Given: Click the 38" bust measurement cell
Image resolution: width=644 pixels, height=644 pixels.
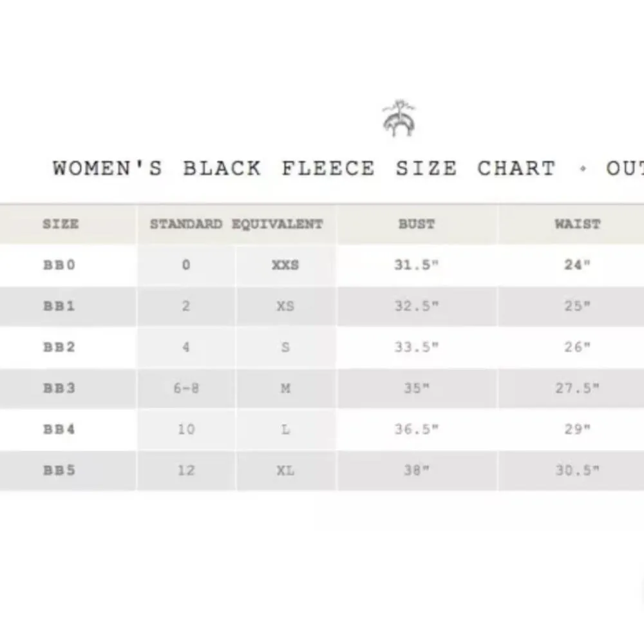Looking at the screenshot, I should [x=417, y=470].
